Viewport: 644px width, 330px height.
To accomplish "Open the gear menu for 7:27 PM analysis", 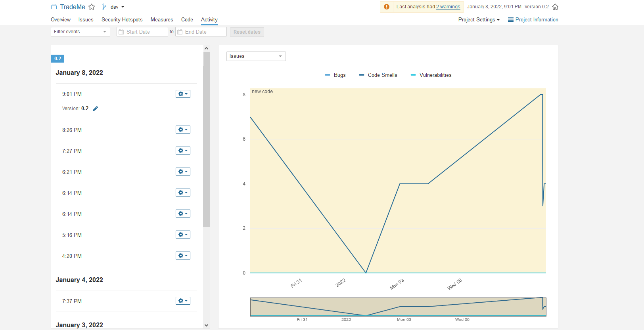I will coord(183,151).
